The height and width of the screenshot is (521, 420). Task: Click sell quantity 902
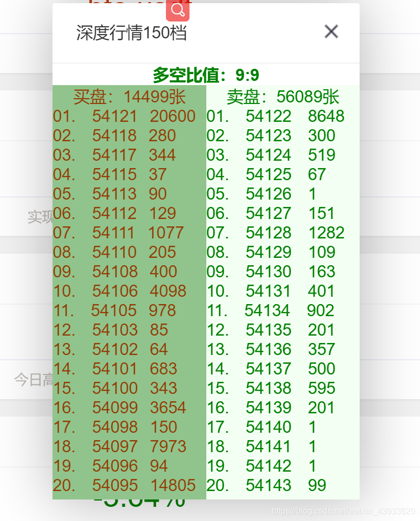click(320, 311)
